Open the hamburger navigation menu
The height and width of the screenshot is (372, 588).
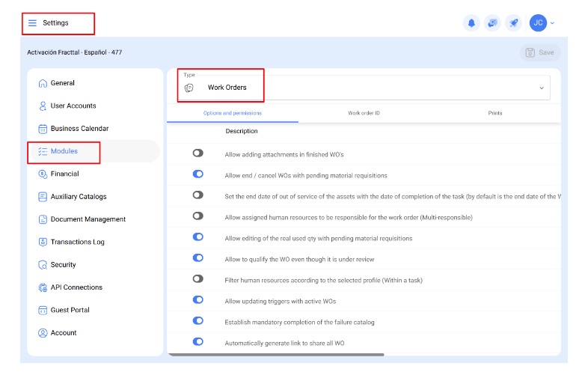32,23
